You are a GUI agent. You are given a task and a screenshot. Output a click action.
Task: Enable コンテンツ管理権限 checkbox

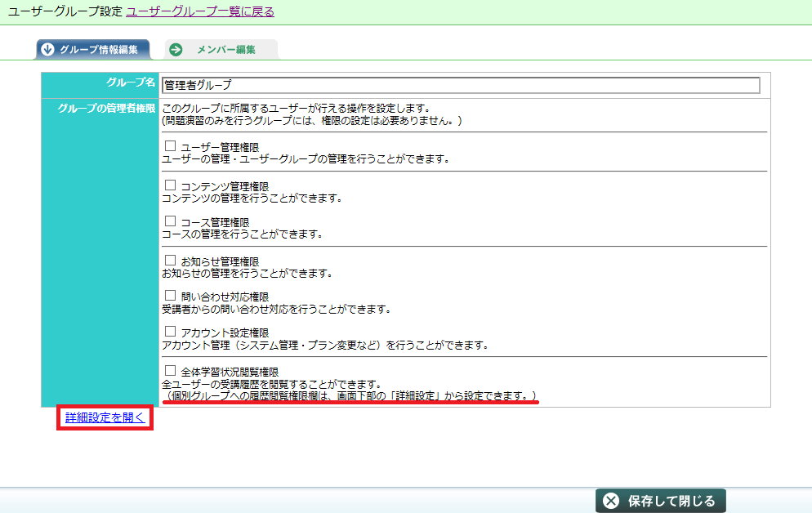pyautogui.click(x=170, y=185)
